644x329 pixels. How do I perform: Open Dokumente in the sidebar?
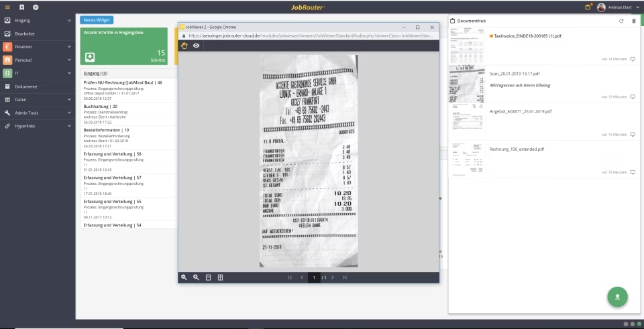point(26,86)
